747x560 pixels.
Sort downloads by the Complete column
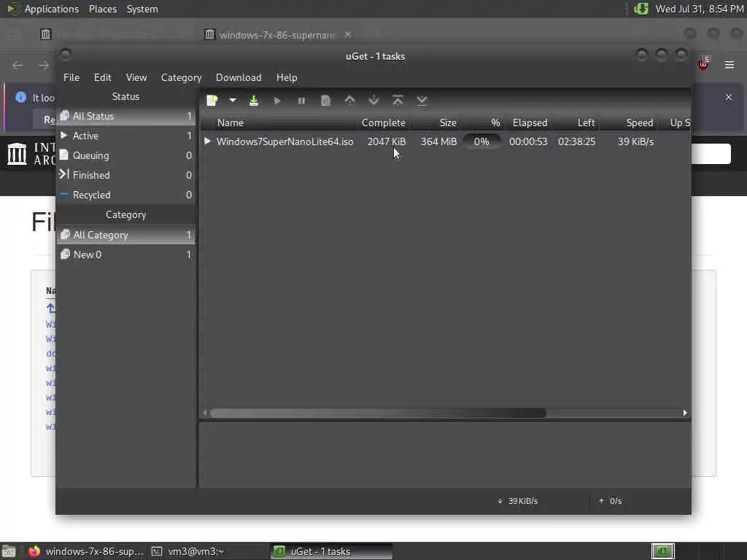pos(384,122)
